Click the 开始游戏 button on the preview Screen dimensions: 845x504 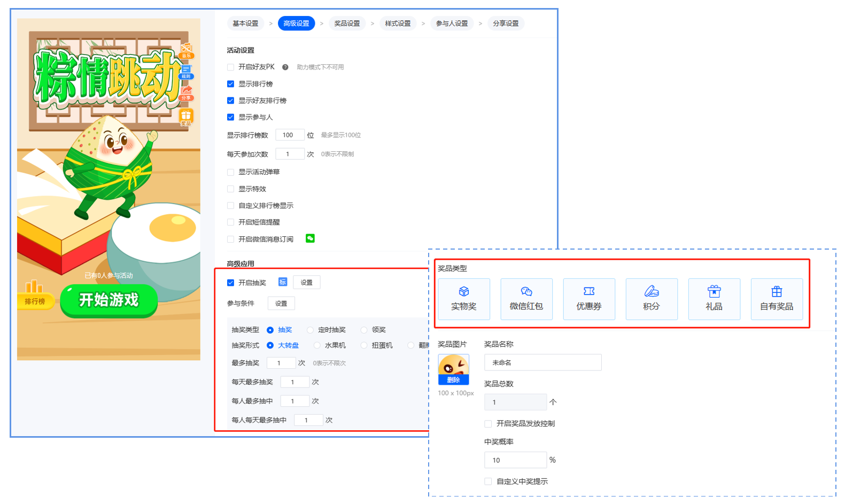(109, 300)
